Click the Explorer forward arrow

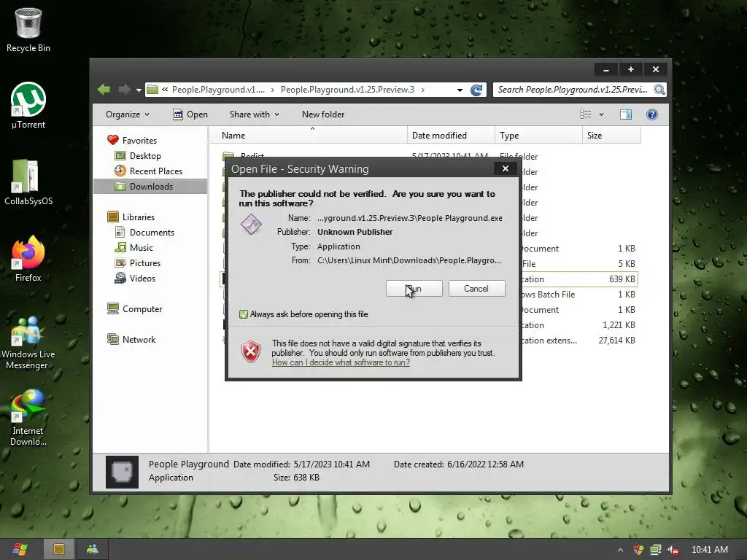[124, 90]
